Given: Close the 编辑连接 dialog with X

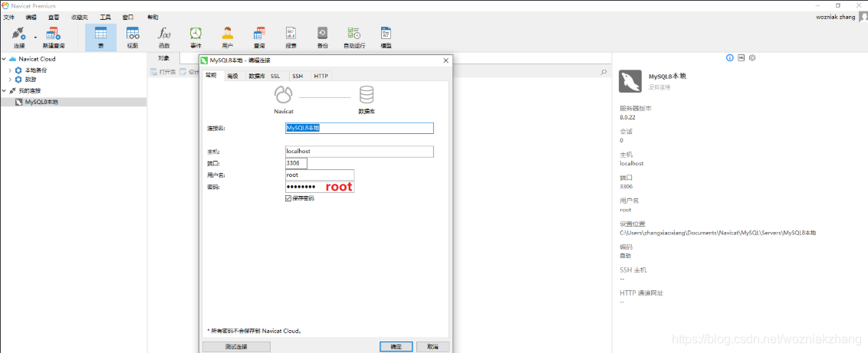Looking at the screenshot, I should tap(446, 60).
